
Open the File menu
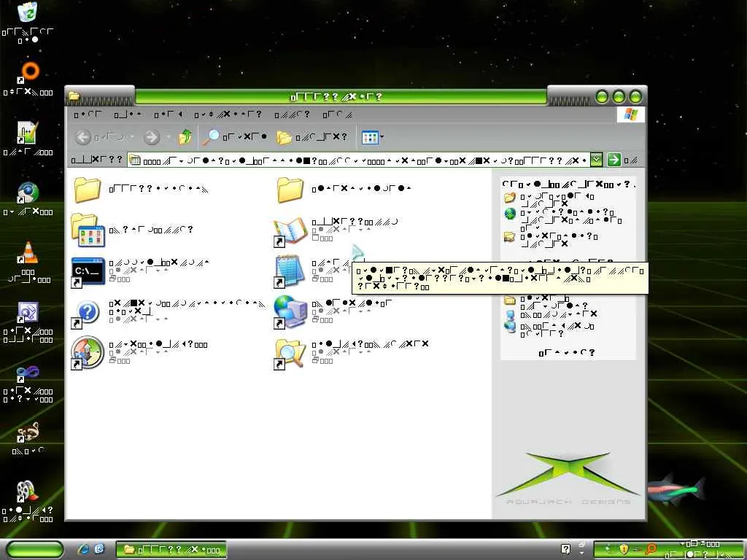tap(88, 114)
